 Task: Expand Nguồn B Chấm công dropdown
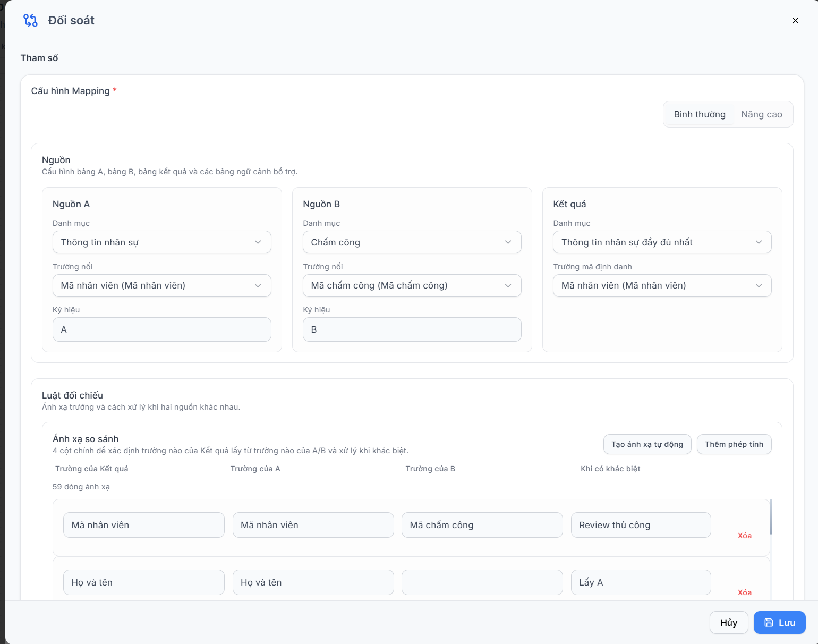point(412,242)
